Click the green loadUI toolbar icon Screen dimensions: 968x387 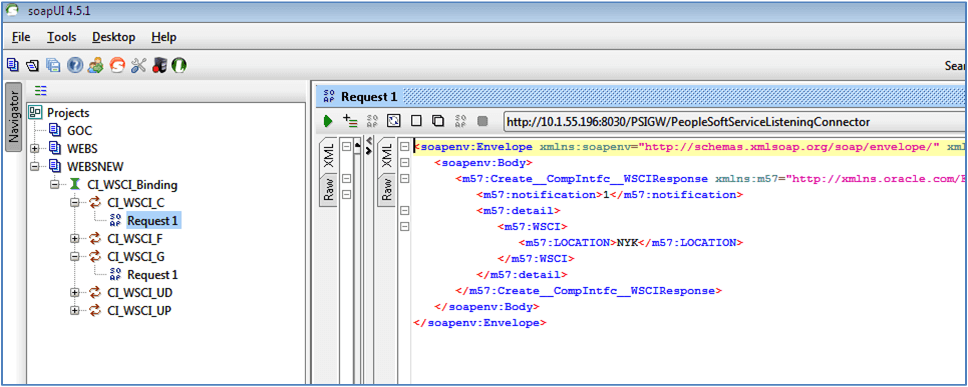point(179,65)
